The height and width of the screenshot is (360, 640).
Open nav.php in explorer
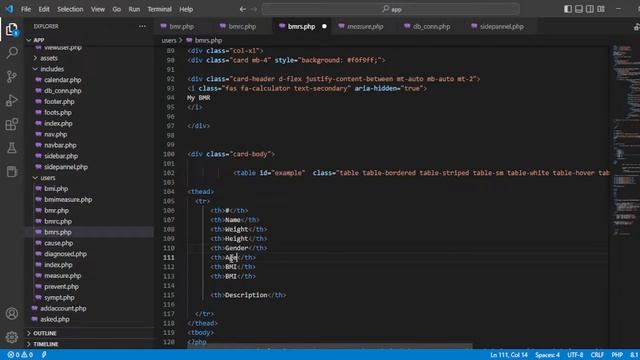[x=56, y=134]
